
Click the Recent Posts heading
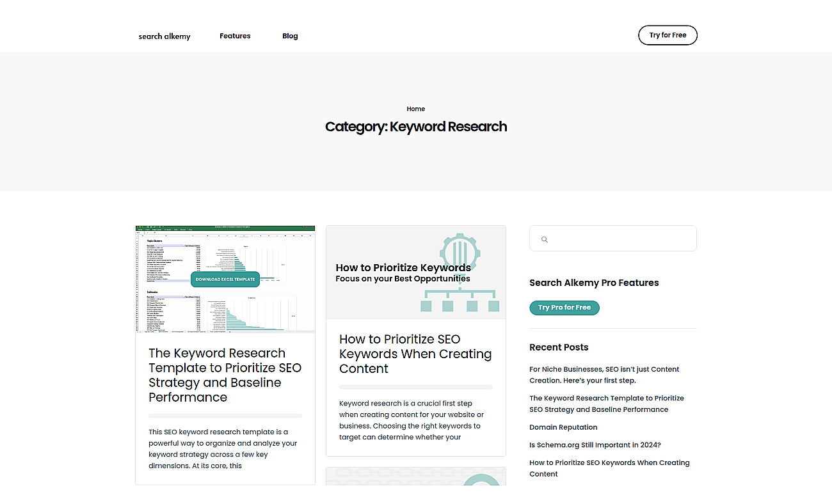(559, 347)
